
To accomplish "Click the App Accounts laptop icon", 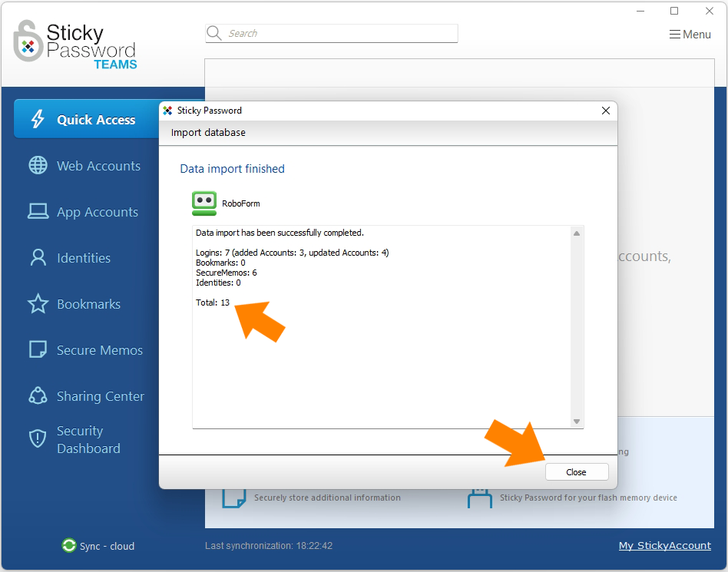I will (38, 211).
